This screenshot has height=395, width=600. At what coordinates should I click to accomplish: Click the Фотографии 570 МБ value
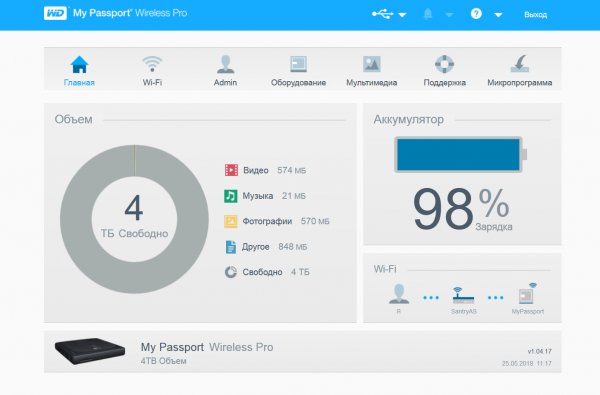coord(315,221)
